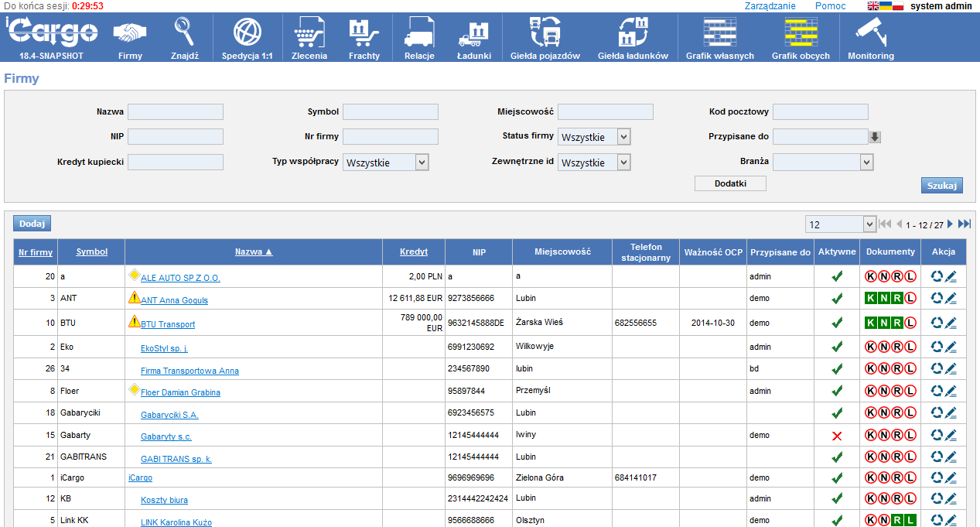Open the BTU Transport company link
This screenshot has width=980, height=527.
click(x=168, y=324)
